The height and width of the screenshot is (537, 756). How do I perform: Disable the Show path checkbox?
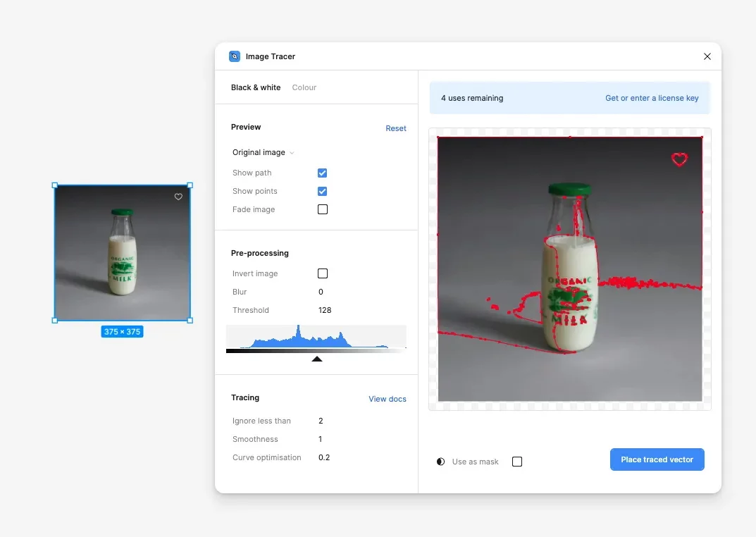pyautogui.click(x=323, y=173)
